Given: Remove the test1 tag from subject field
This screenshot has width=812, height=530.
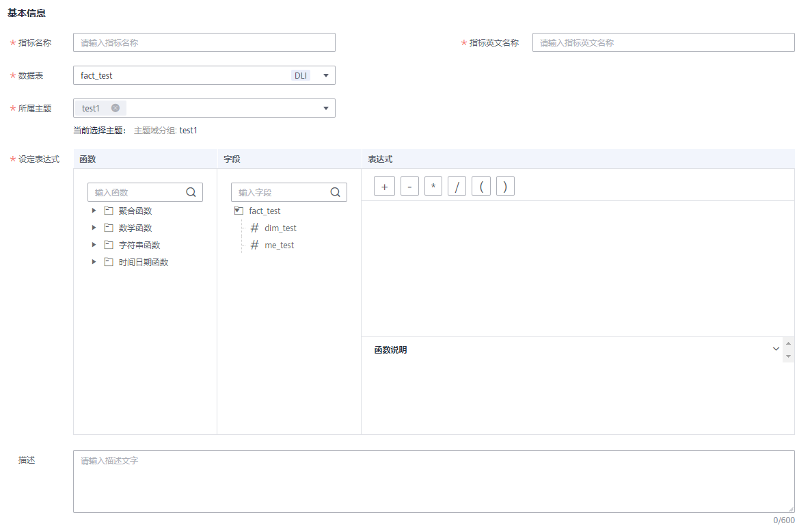Looking at the screenshot, I should pos(116,108).
